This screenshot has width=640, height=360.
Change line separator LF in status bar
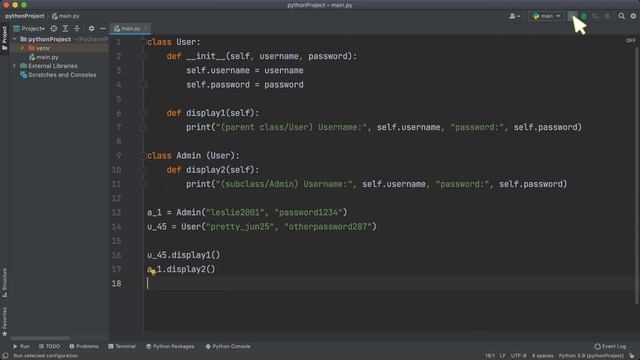[x=502, y=356]
